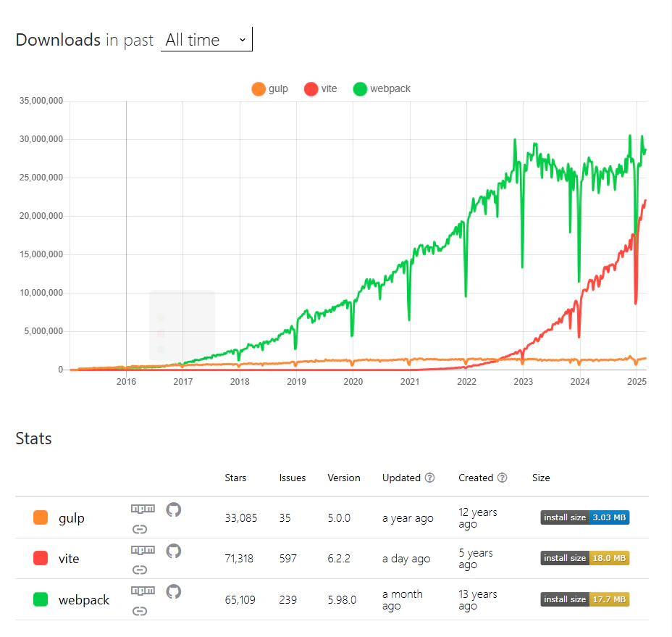Click webpack stars value 65,109
Image resolution: width=672 pixels, height=637 pixels.
[240, 600]
